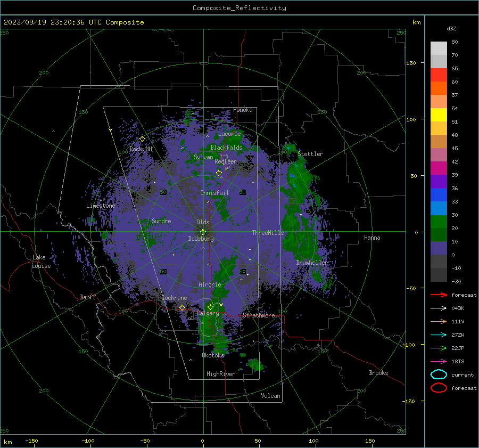Click the Blackfalds label
Screen dimensions: 479x448
pyautogui.click(x=226, y=148)
